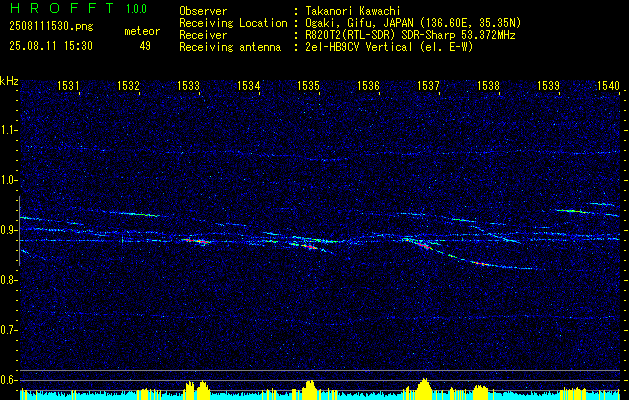Click time marker 1531
Screen dimensions: 629x400
tap(68, 85)
